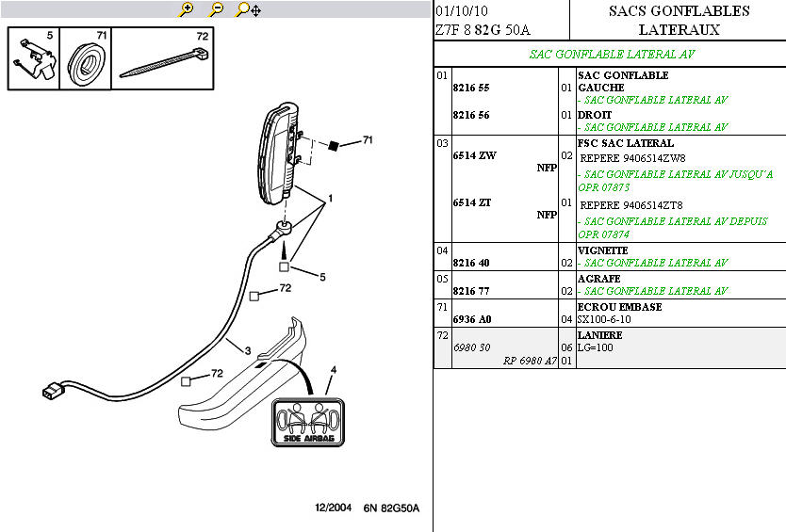The width and height of the screenshot is (786, 532).
Task: Open part number 8216 56
Action: tap(472, 115)
